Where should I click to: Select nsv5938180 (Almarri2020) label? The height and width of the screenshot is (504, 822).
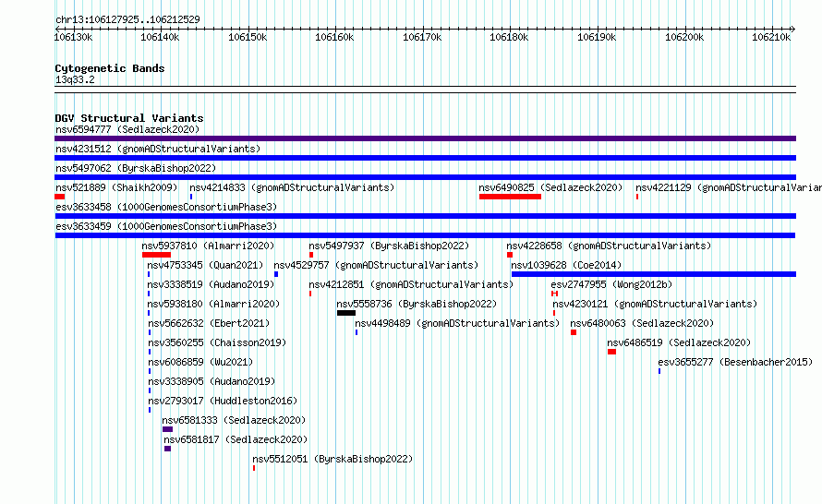pos(213,304)
